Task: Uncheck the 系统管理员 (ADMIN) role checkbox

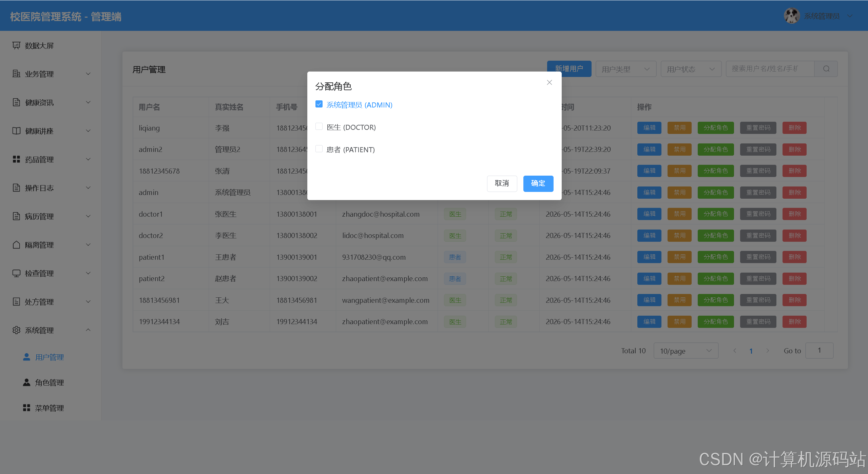Action: click(x=319, y=104)
